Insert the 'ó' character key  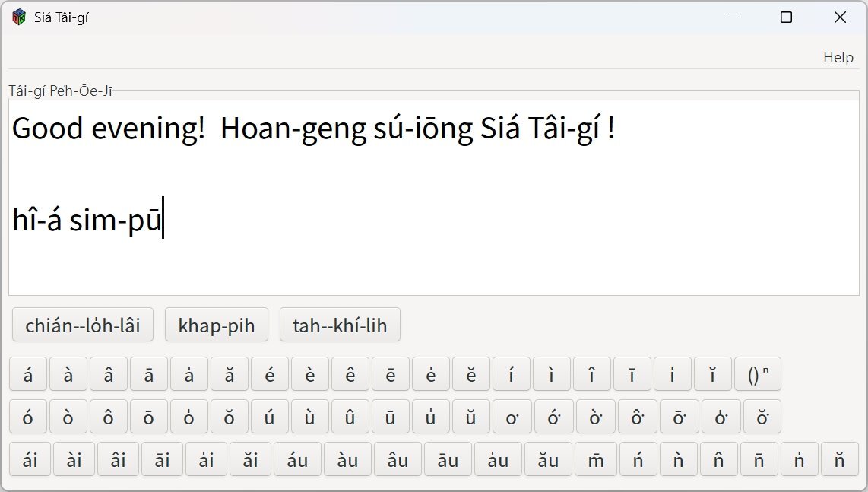pos(28,417)
